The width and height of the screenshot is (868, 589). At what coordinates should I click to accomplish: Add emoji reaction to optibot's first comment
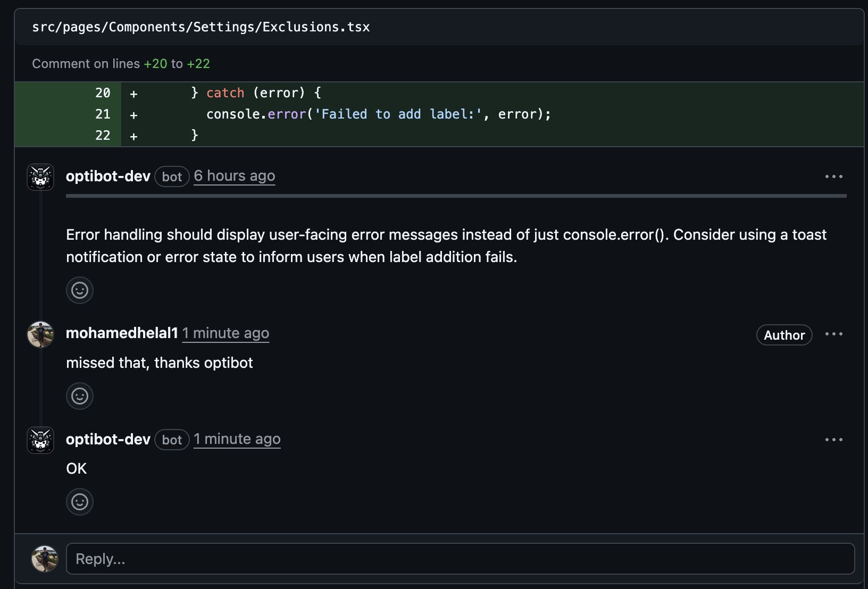click(x=80, y=290)
